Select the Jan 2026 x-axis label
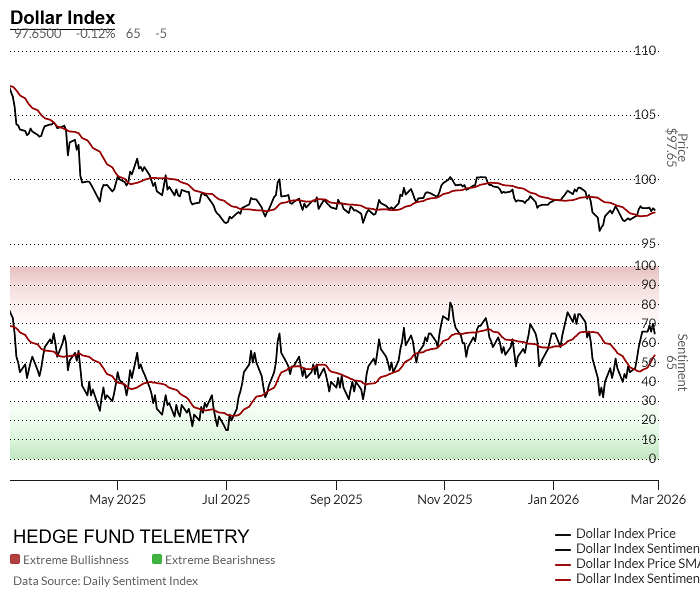The height and width of the screenshot is (600, 700). click(553, 499)
